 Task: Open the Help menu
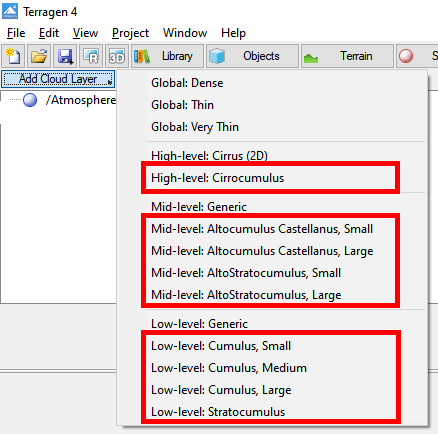point(233,33)
